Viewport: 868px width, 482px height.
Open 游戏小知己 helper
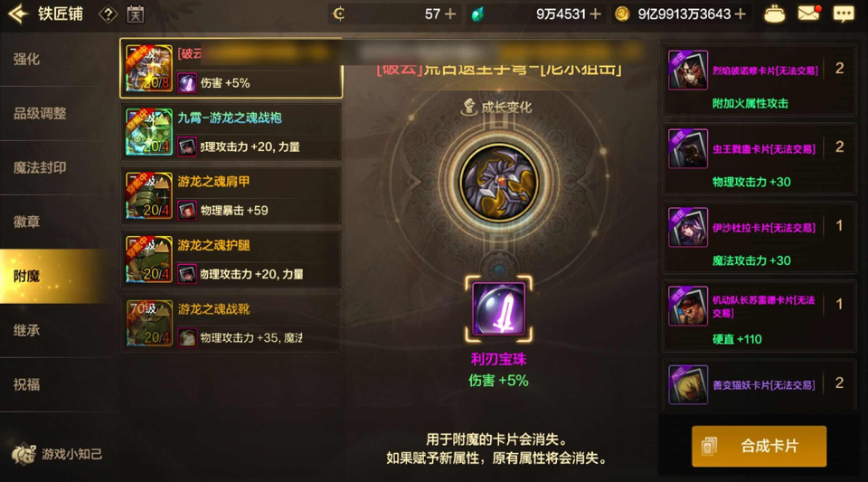point(56,454)
